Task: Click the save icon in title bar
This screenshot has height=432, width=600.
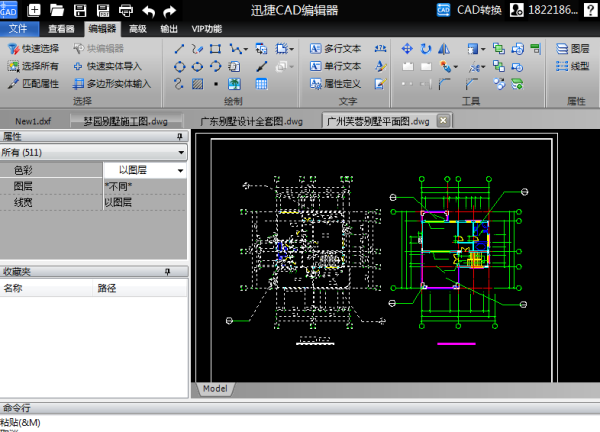Action: coord(80,10)
